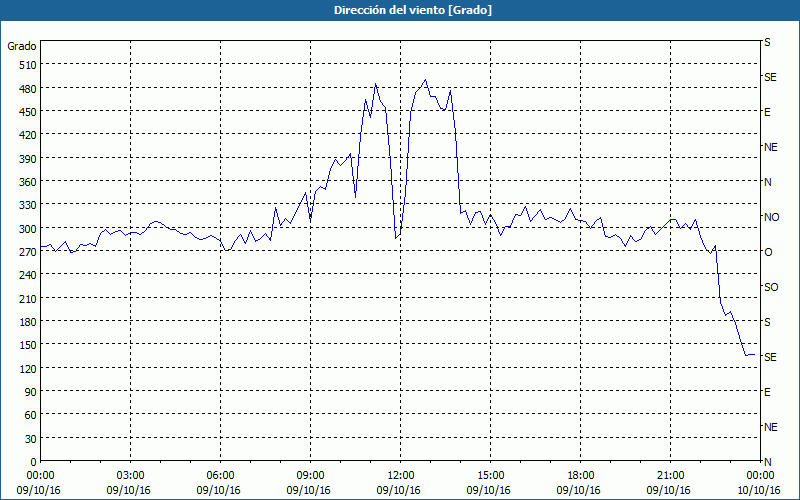Select the 90 y-axis tick label

coord(31,392)
